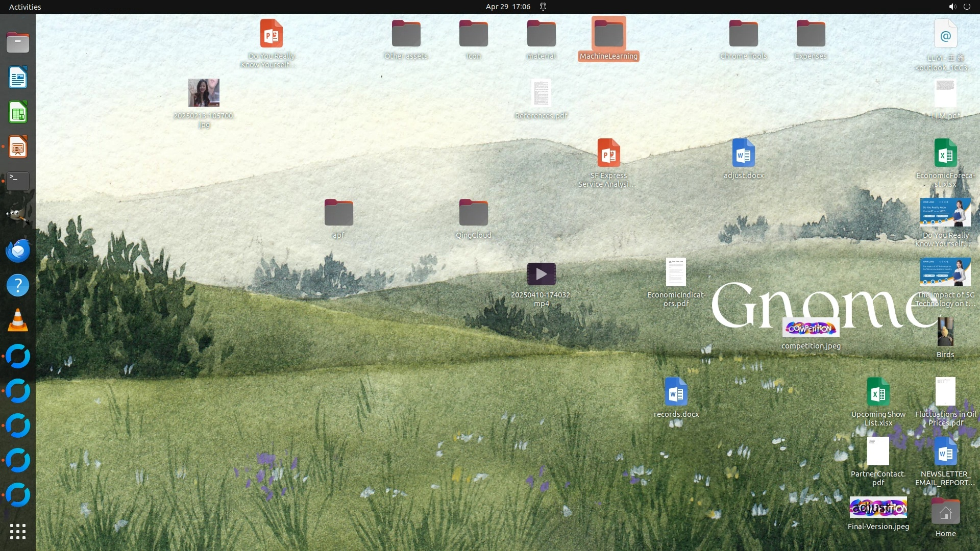Open LibreOffice Impress in the dock
This screenshot has width=980, height=551.
click(18, 147)
